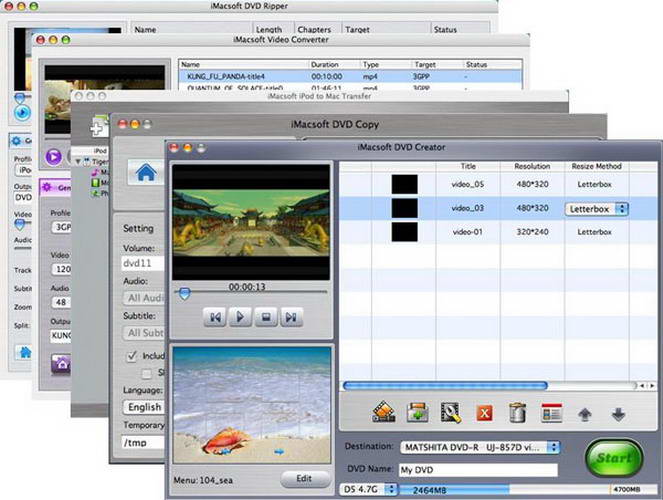
Task: Open the D5 4.7G disc size dropdown
Action: tap(367, 489)
